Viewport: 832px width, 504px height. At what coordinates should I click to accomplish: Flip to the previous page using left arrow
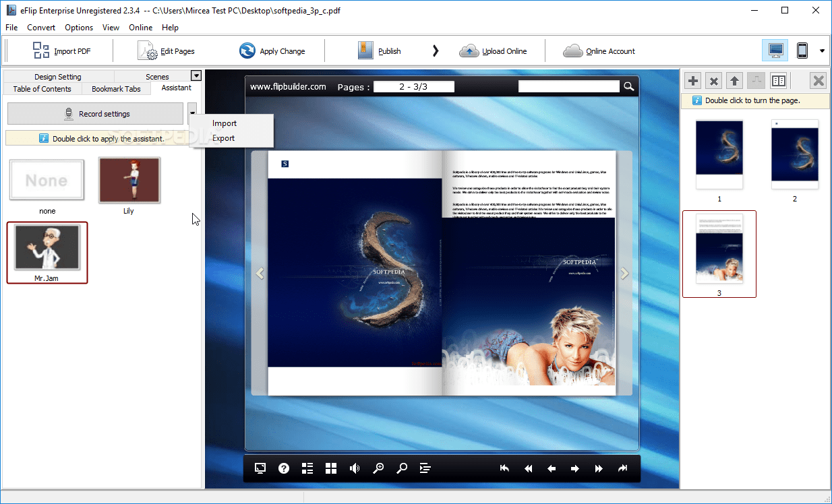pos(260,273)
